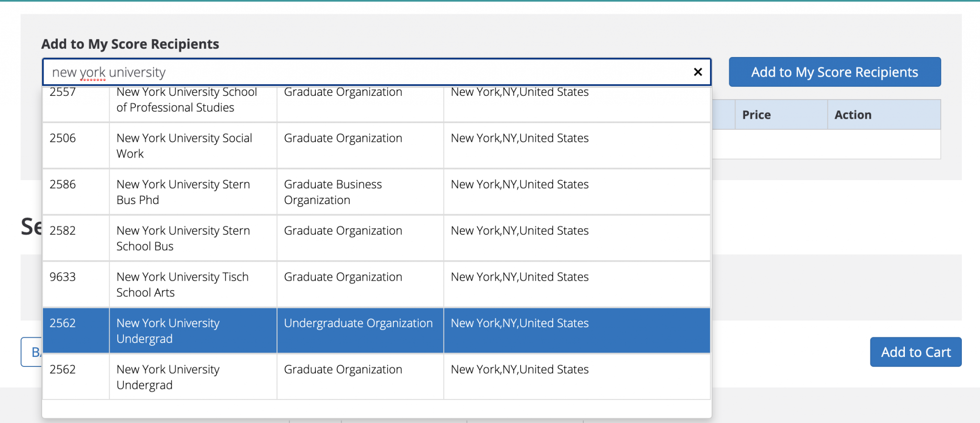This screenshot has width=980, height=423.
Task: Clear the search field with X icon
Action: point(698,72)
